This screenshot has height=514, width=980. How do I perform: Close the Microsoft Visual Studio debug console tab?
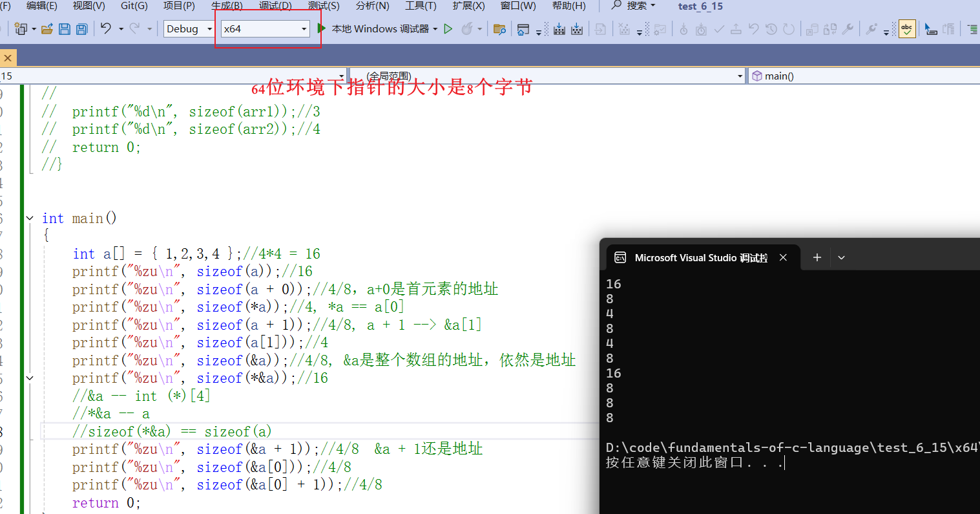click(783, 257)
